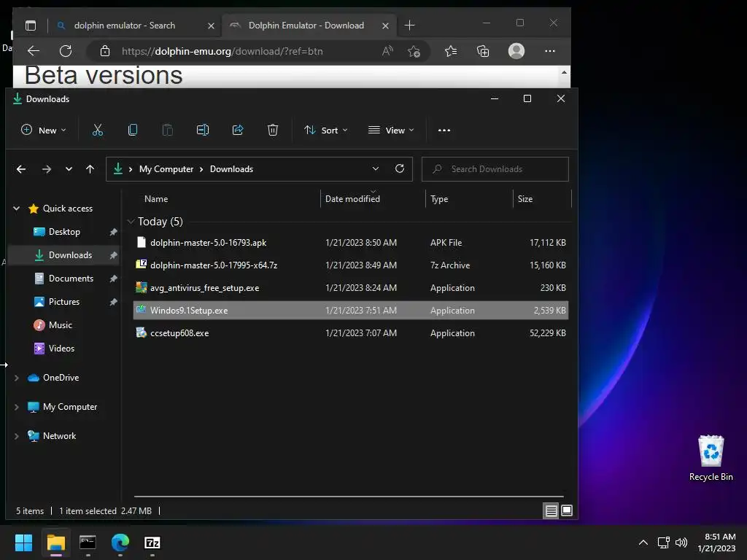
Task: Open 7-Zip from the taskbar
Action: (x=152, y=542)
